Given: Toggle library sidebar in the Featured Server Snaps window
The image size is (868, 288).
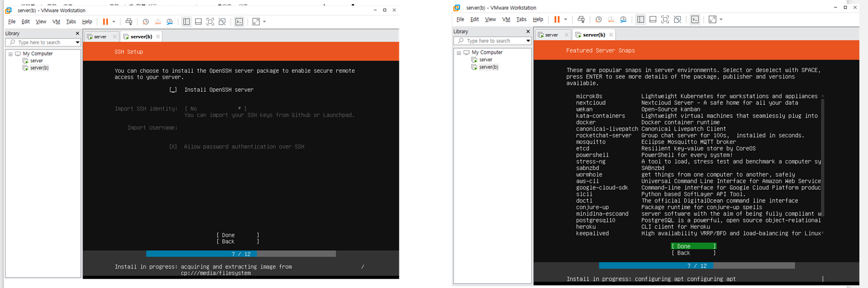Looking at the screenshot, I should [x=641, y=20].
